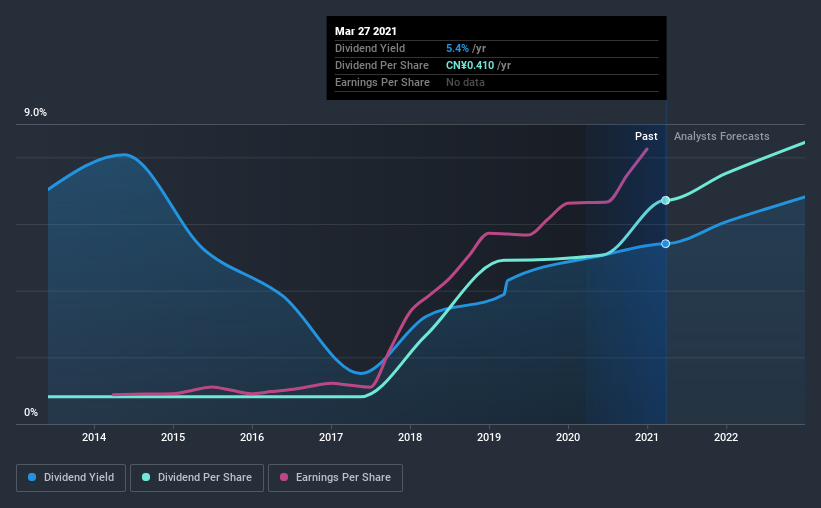Viewport: 821px width, 508px height.
Task: Click the 2019 x-axis label
Action: click(489, 437)
